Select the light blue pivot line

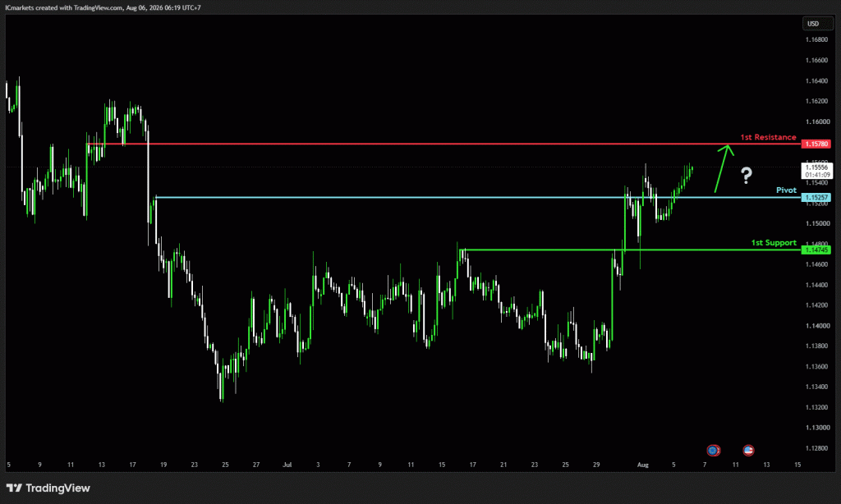[x=477, y=197]
